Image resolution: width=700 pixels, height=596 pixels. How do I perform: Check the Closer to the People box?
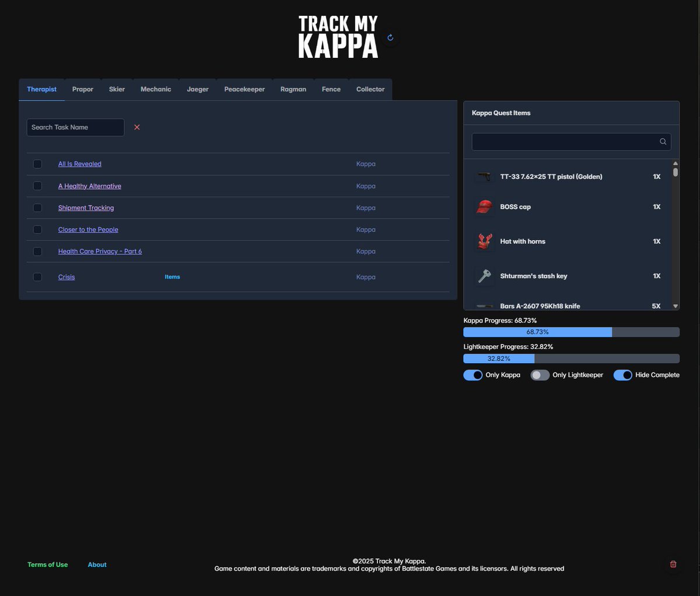(x=37, y=229)
